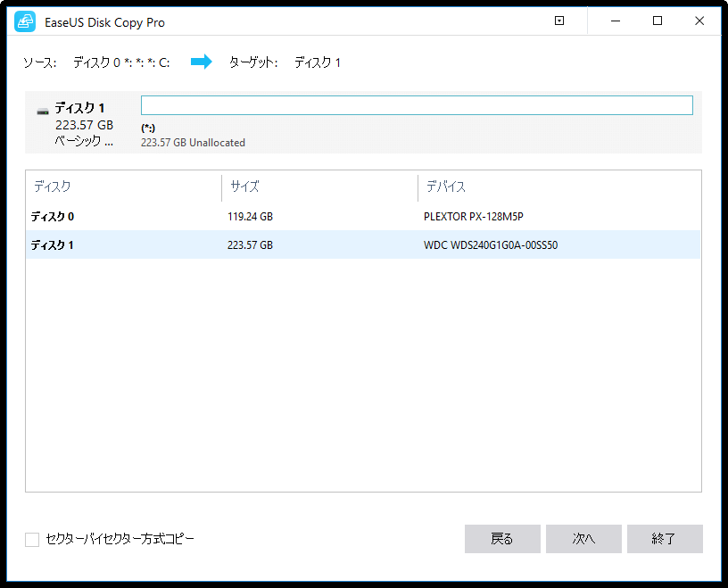Enable セクターバイセクター方式コピー checkbox
Viewport: 728px width, 588px height.
(32, 539)
